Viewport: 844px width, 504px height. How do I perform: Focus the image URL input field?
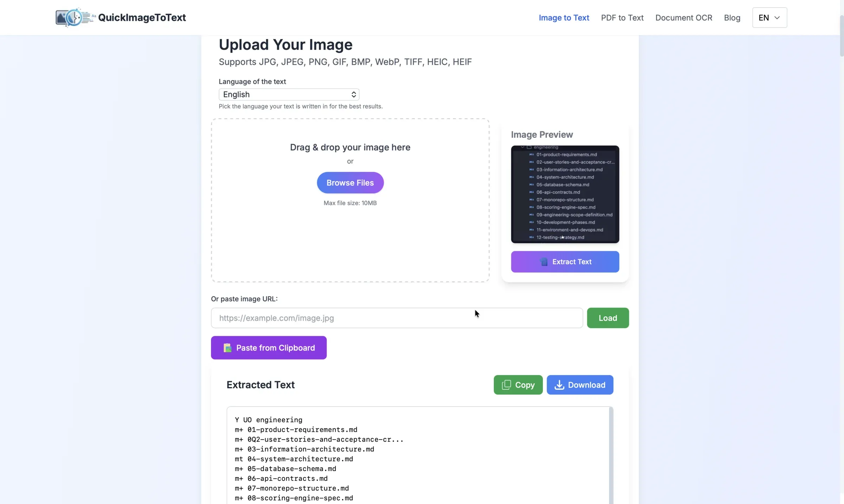coord(397,318)
